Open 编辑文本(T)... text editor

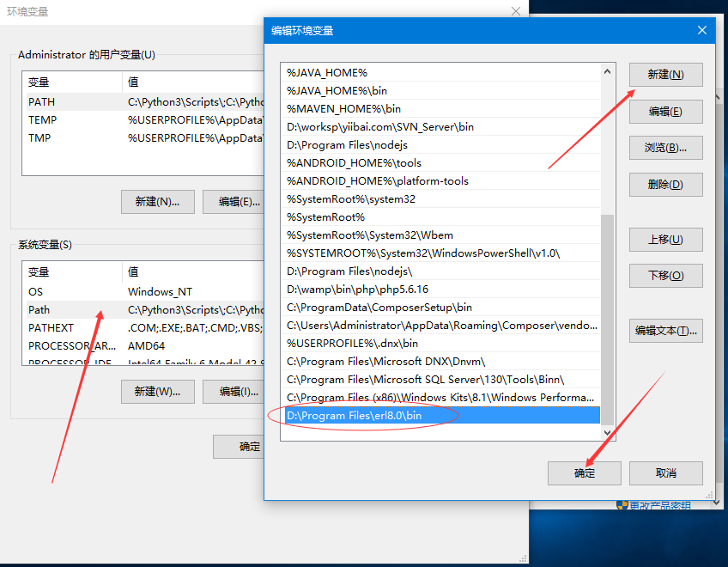tap(665, 331)
